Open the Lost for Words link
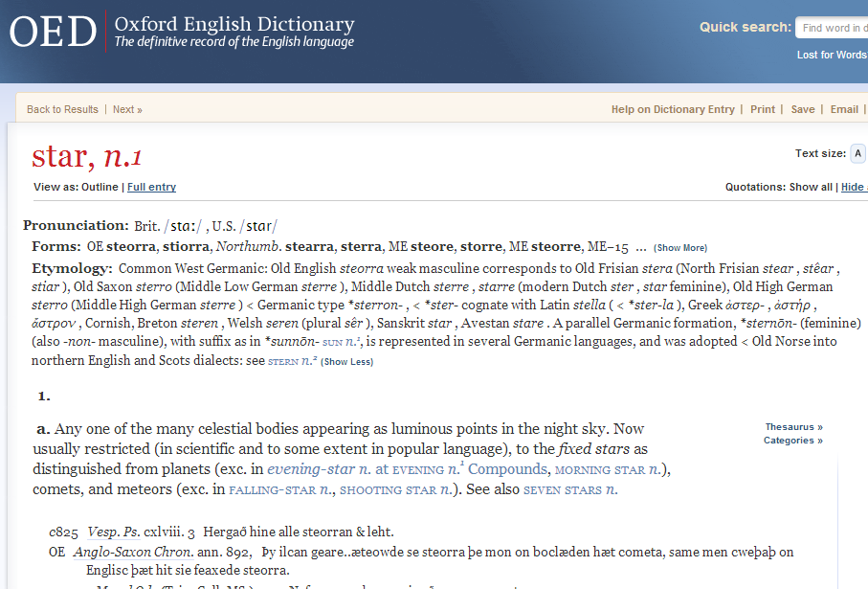Image resolution: width=868 pixels, height=589 pixels. pos(832,55)
